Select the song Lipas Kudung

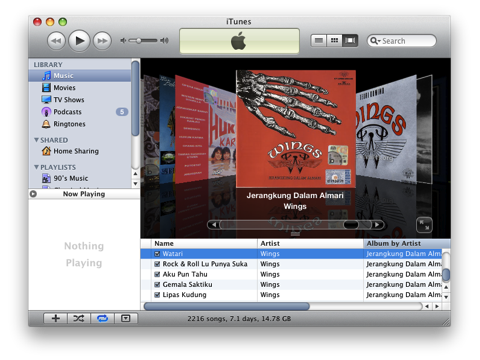(x=184, y=295)
